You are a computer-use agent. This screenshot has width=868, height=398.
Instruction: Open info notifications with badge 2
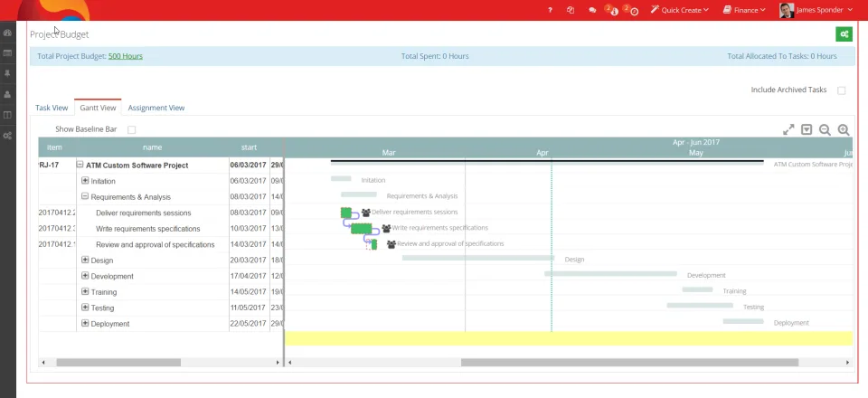coord(612,10)
